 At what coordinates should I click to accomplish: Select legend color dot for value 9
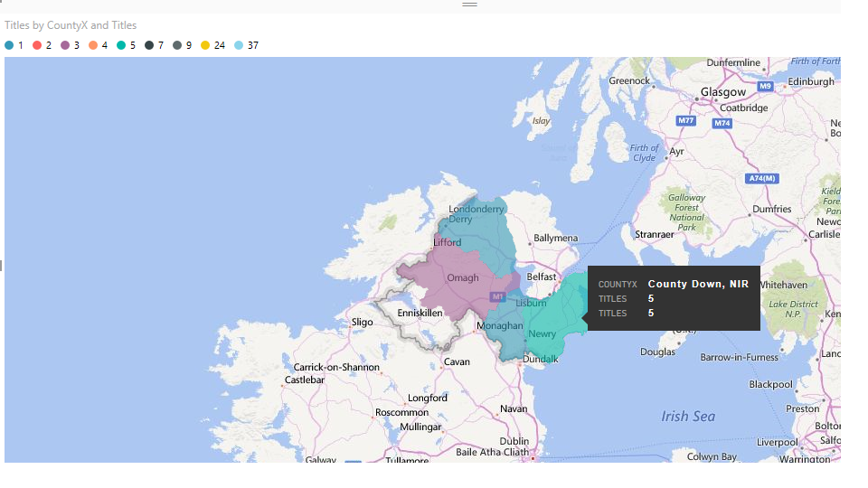[x=177, y=45]
